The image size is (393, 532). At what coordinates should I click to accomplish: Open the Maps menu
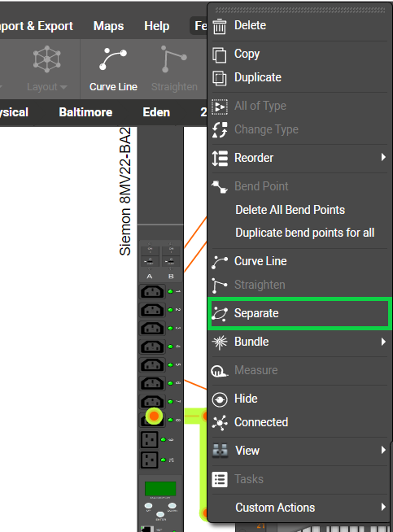[108, 26]
